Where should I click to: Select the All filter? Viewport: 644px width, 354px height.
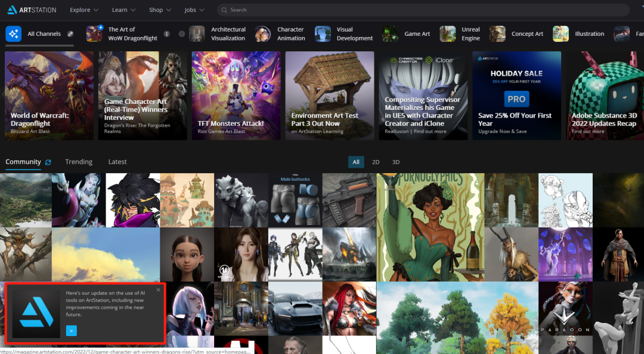[356, 162]
